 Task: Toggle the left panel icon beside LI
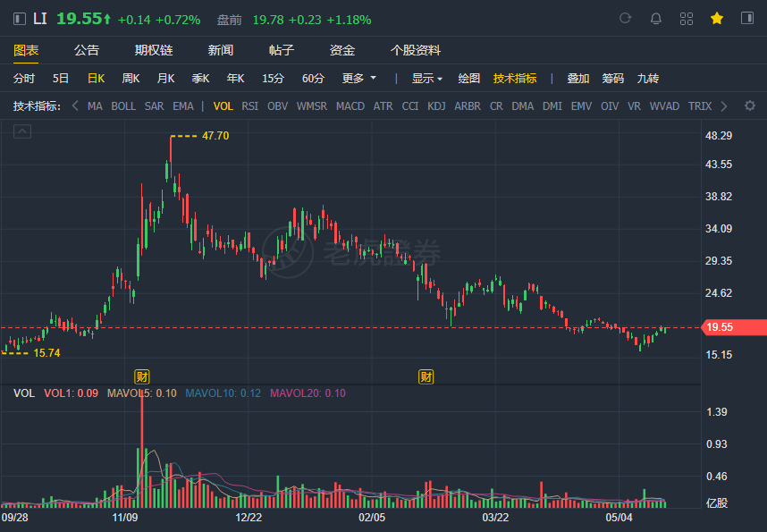[x=20, y=19]
